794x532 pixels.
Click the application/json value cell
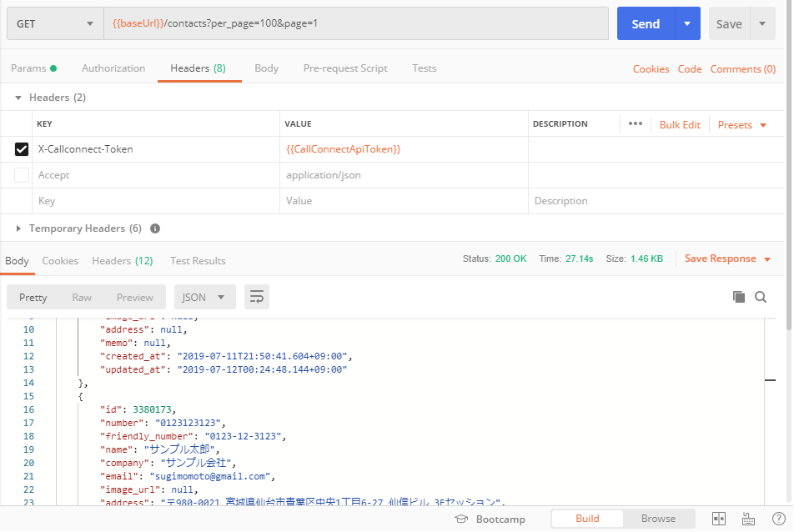(404, 175)
